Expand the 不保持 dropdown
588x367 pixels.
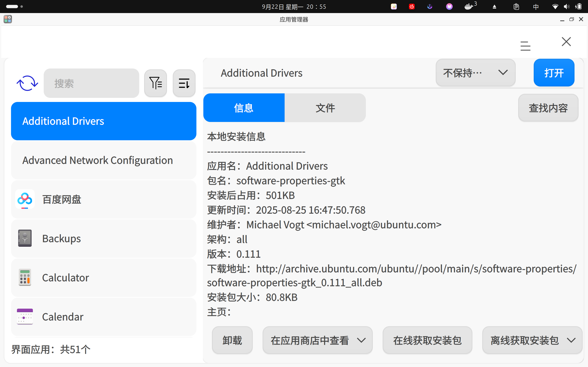tap(475, 73)
